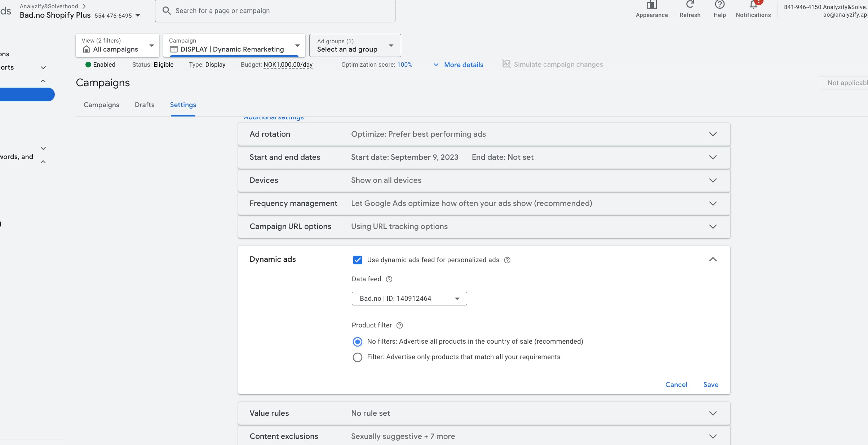Expand More details chevron
The width and height of the screenshot is (868, 445).
click(436, 65)
